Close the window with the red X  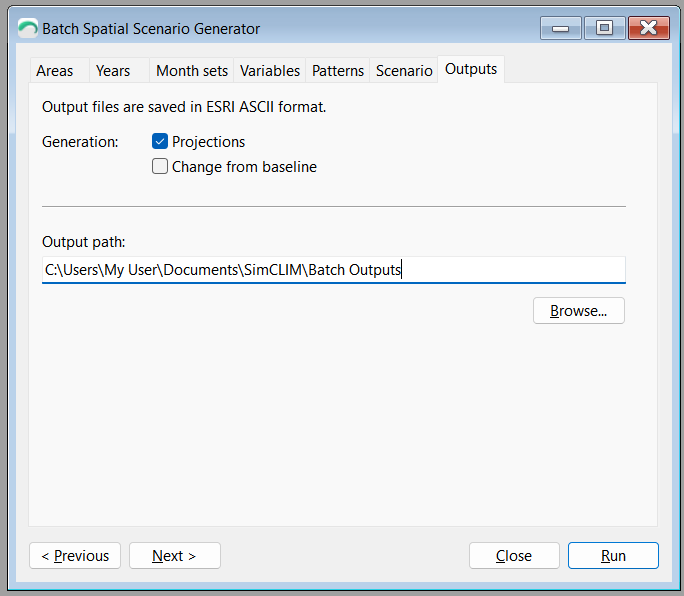coord(649,28)
